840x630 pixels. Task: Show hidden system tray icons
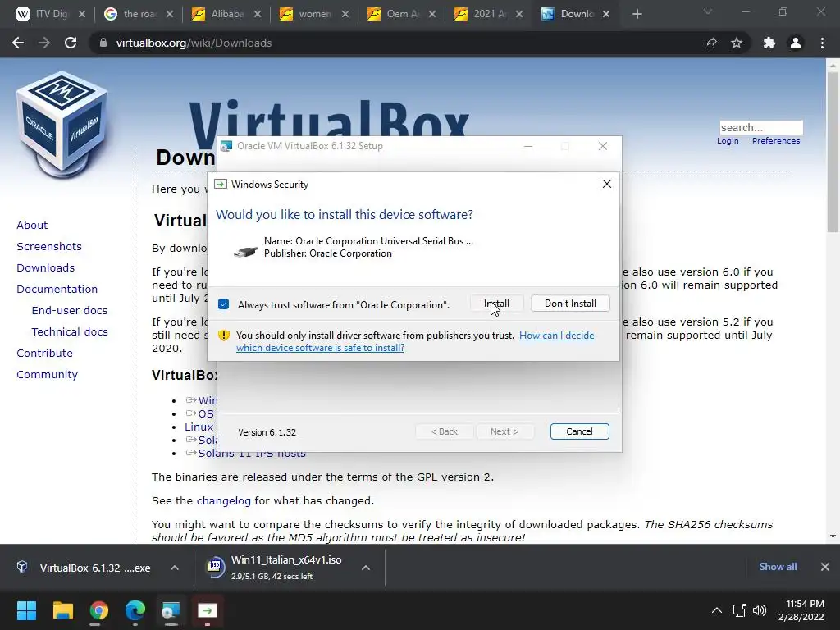click(716, 610)
